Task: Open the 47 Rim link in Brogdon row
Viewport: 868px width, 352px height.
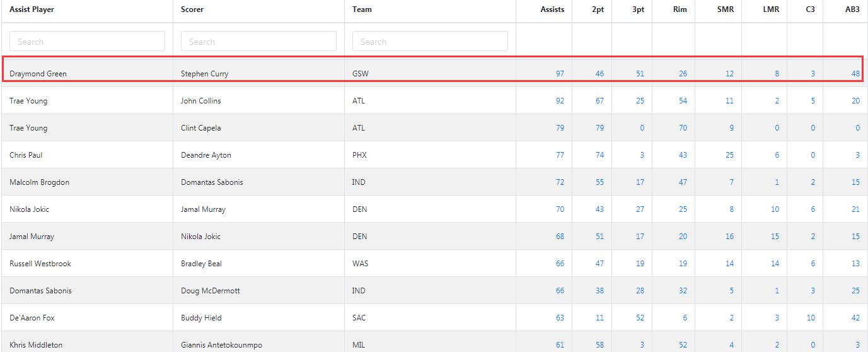Action: click(683, 182)
